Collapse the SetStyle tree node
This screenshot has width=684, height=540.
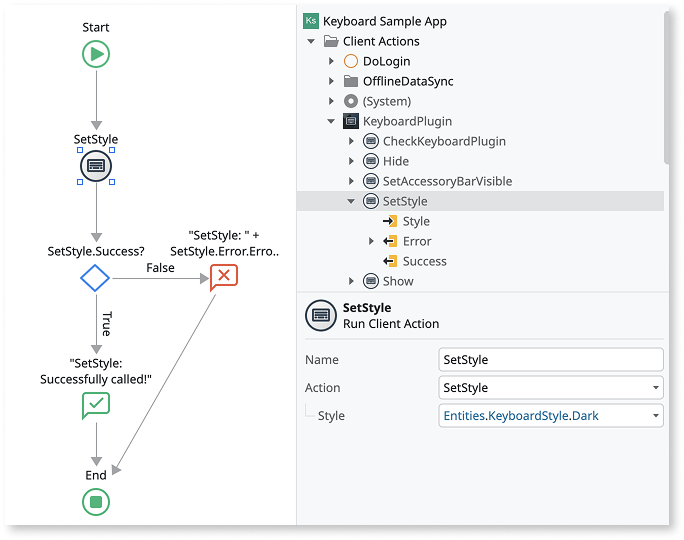351,201
